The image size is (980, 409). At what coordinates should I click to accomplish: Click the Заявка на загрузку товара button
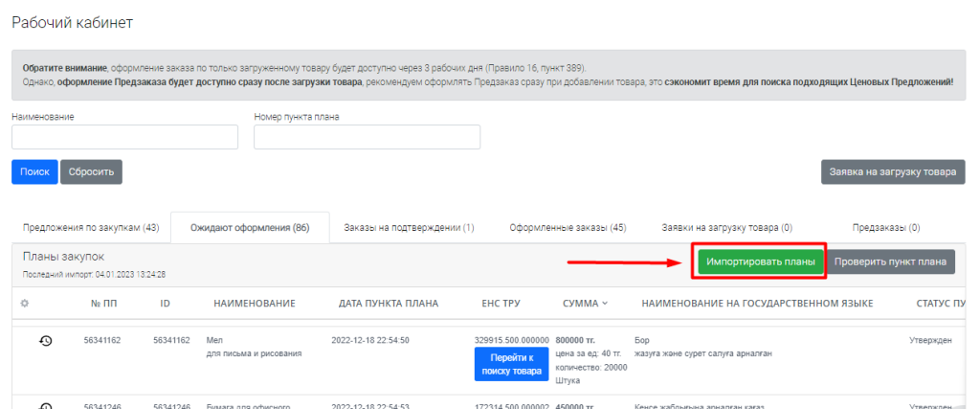coord(892,172)
